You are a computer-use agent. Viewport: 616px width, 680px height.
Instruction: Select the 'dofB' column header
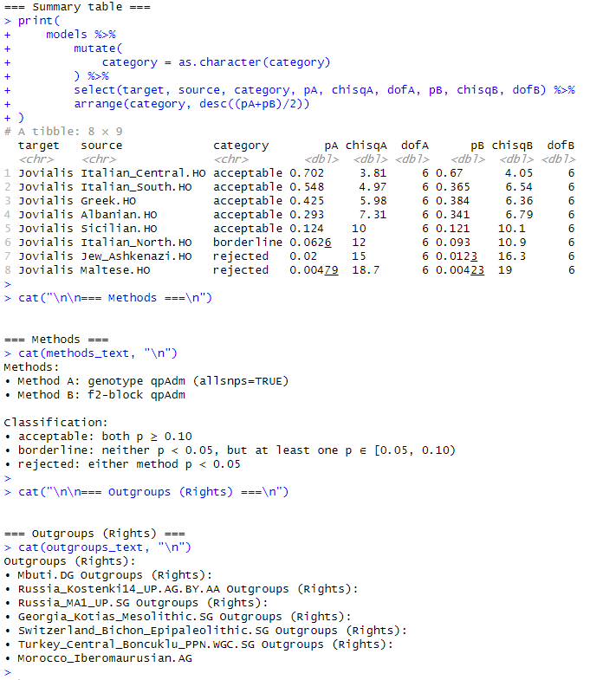(x=561, y=146)
